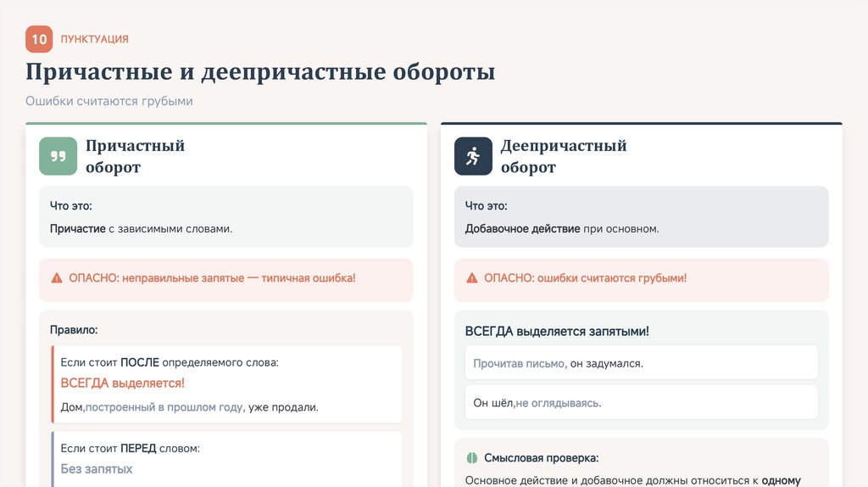Viewport: 868px width, 487px height.
Task: Click 'Причастие с зависимыми словами.' text
Action: coord(142,229)
